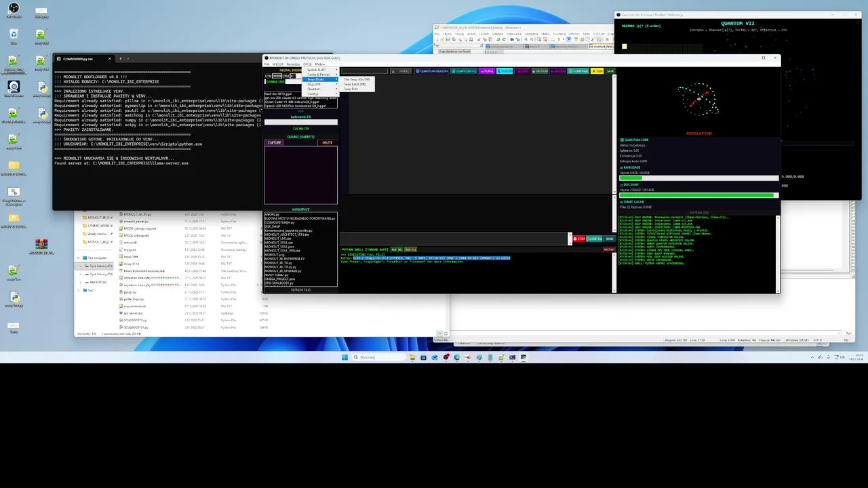Viewport: 868px width, 488px height.
Task: Click the top toolbar CONTINUE button
Action: click(x=578, y=71)
